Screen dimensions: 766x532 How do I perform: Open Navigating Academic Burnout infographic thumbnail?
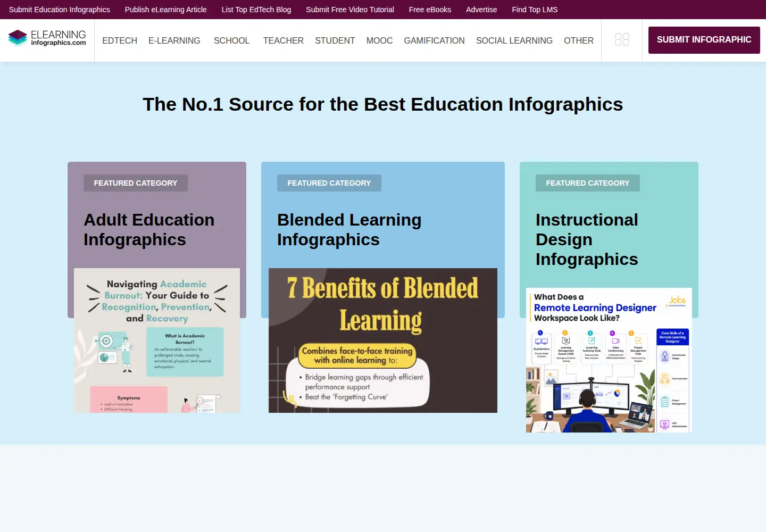click(157, 340)
